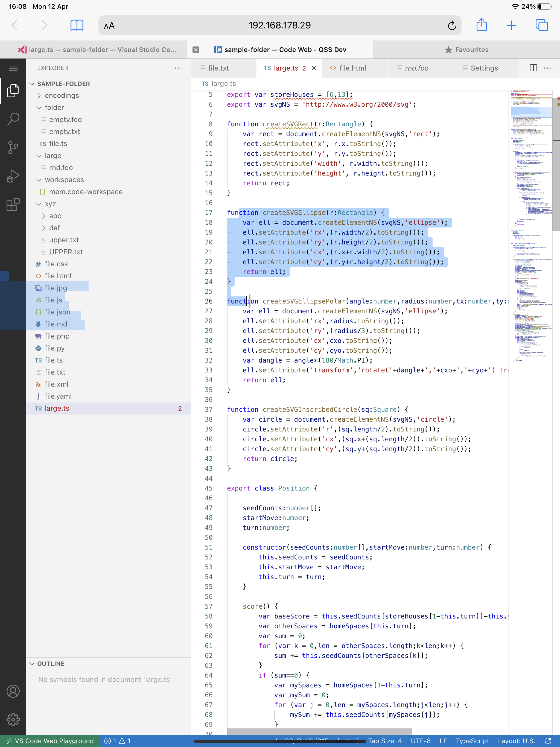Screen dimensions: 560x747
Task: Expand the abc folder under xyz
Action: (x=55, y=216)
